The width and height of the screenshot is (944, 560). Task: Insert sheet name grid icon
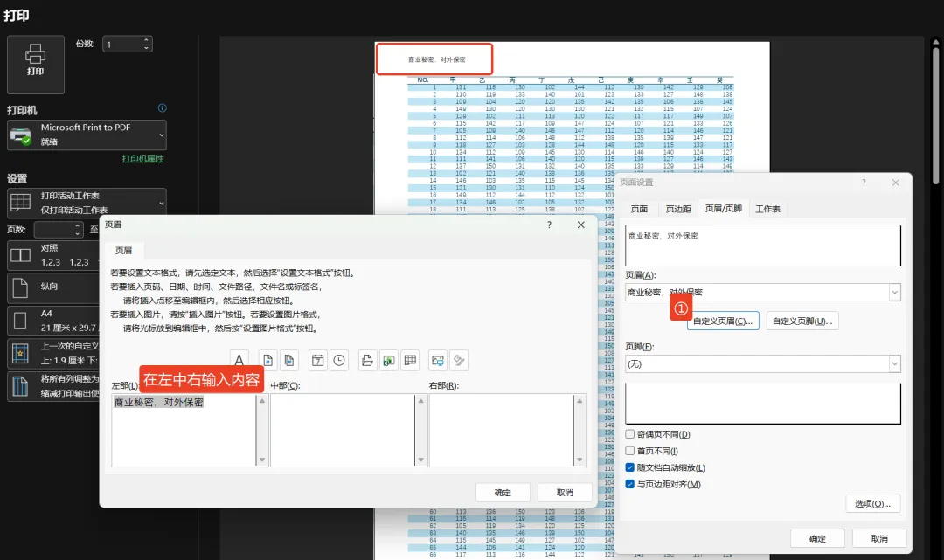tap(410, 360)
